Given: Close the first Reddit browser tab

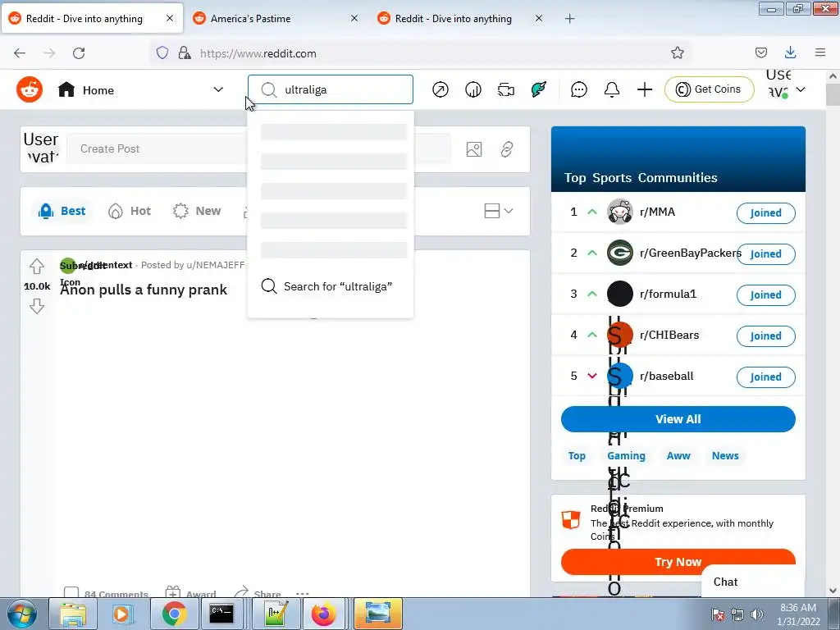Looking at the screenshot, I should point(169,18).
